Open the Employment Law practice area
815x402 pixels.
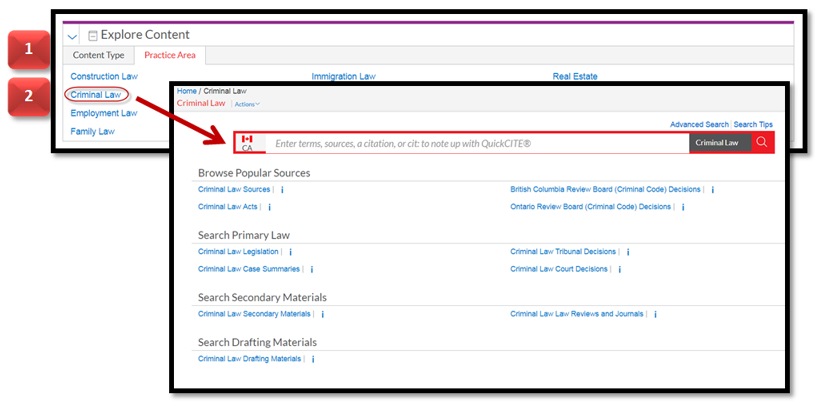click(103, 113)
